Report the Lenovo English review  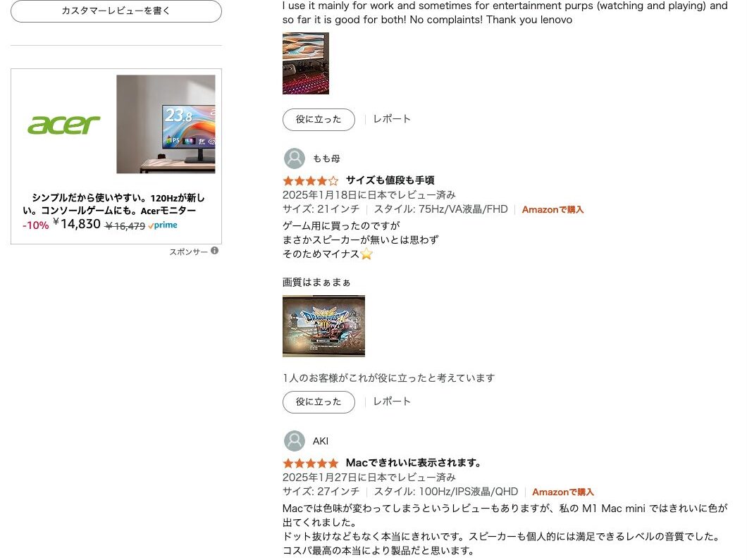[392, 119]
